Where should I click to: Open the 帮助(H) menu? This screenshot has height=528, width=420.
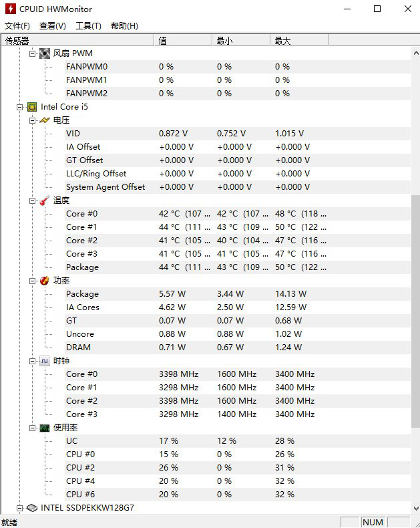coord(124,26)
